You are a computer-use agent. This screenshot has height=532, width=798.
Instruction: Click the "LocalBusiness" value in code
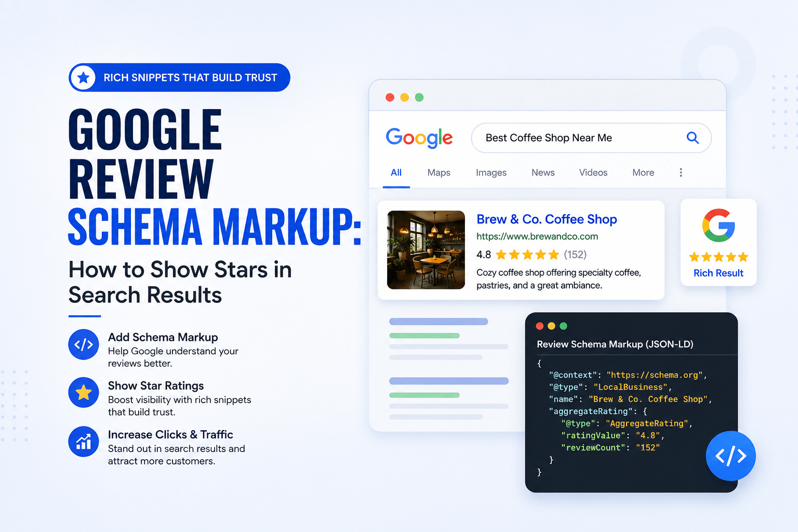[x=630, y=387]
